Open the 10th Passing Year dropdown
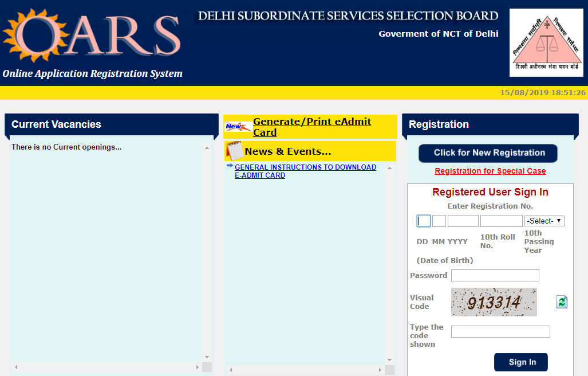 (x=544, y=221)
